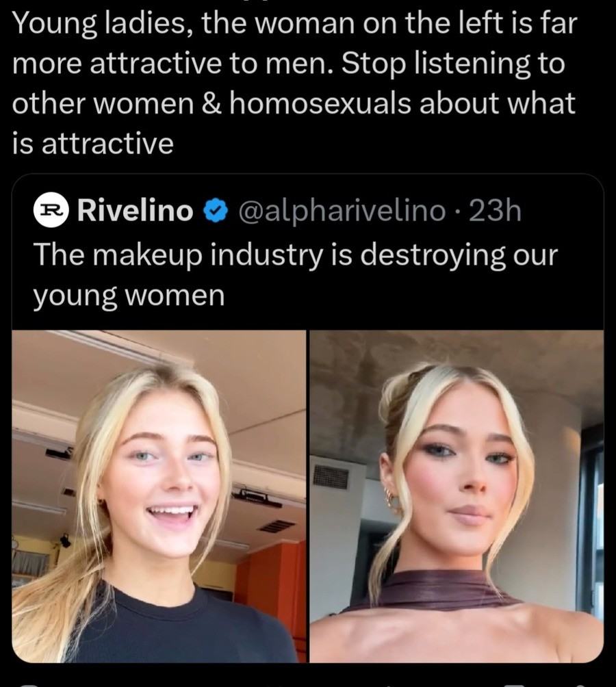Click the empty area right of 'young women'
This screenshot has height=687, width=616.
point(412,296)
